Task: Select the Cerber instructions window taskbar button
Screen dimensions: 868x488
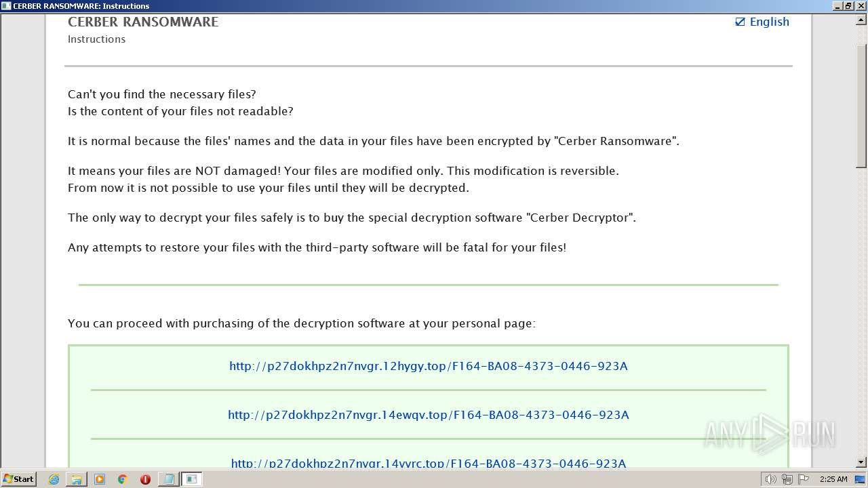Action: (x=192, y=479)
